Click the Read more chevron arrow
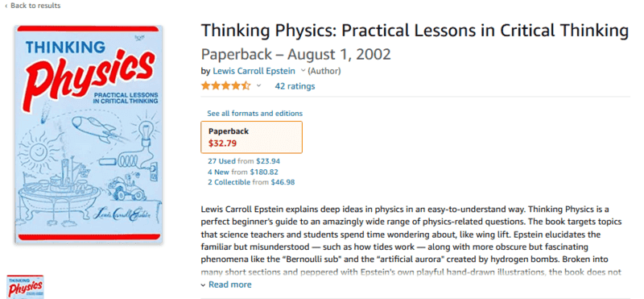This screenshot has width=644, height=299. (204, 285)
